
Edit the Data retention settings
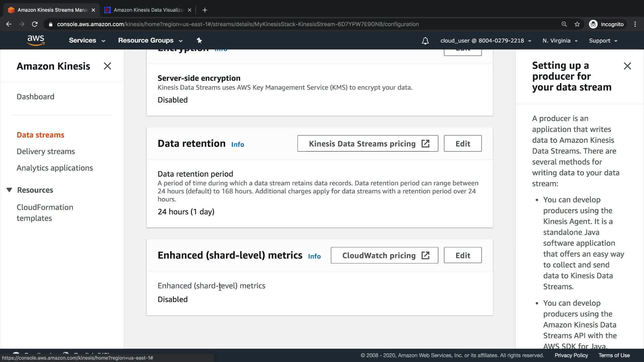[x=463, y=144]
